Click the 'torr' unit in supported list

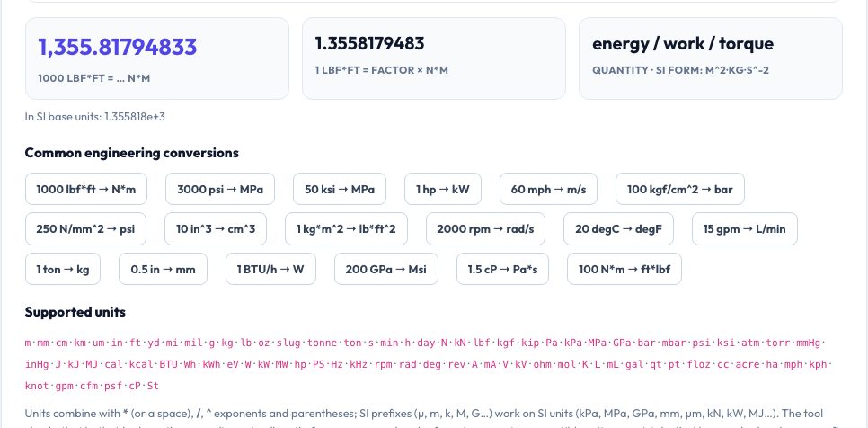(777, 343)
